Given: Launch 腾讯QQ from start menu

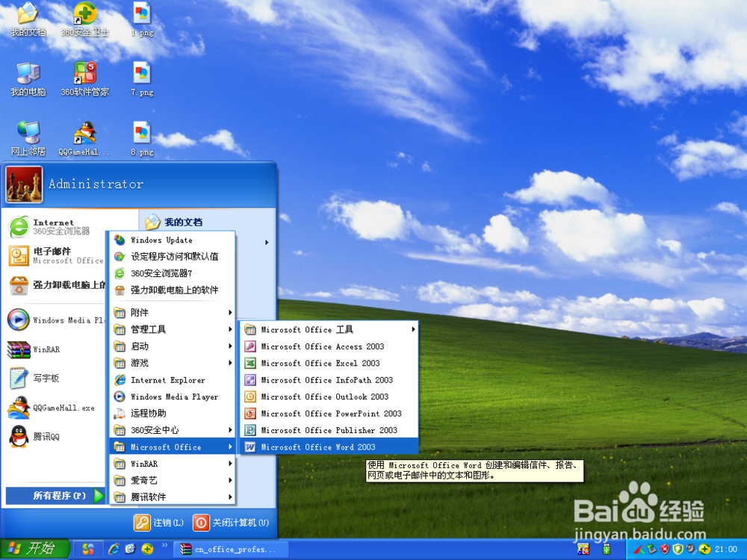Looking at the screenshot, I should [55, 437].
